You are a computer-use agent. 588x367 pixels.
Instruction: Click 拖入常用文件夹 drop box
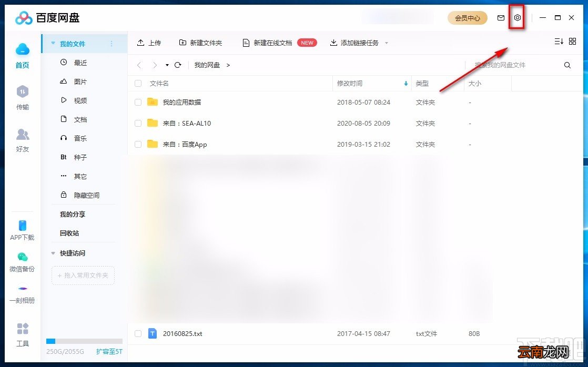pos(83,275)
